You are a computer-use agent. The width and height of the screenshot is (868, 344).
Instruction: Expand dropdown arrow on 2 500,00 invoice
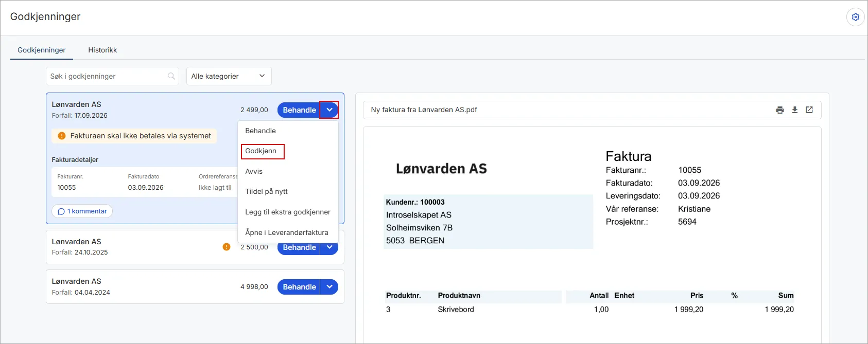coord(329,247)
